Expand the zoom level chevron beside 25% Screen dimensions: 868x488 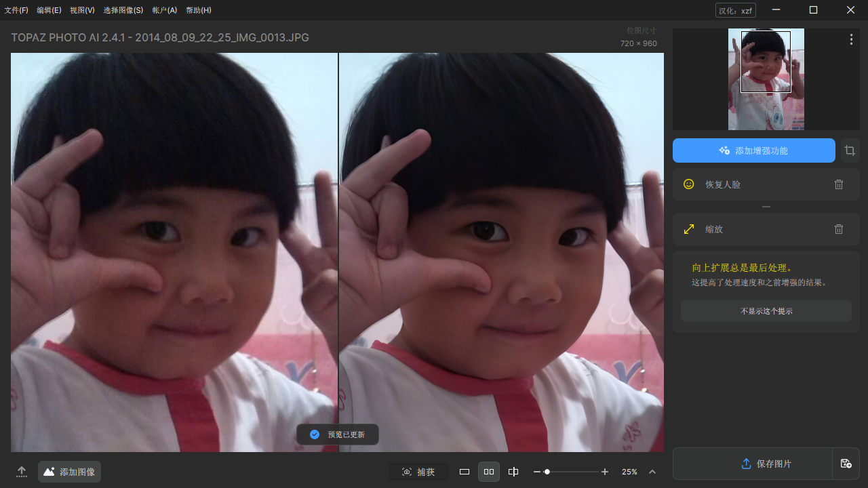click(x=652, y=471)
